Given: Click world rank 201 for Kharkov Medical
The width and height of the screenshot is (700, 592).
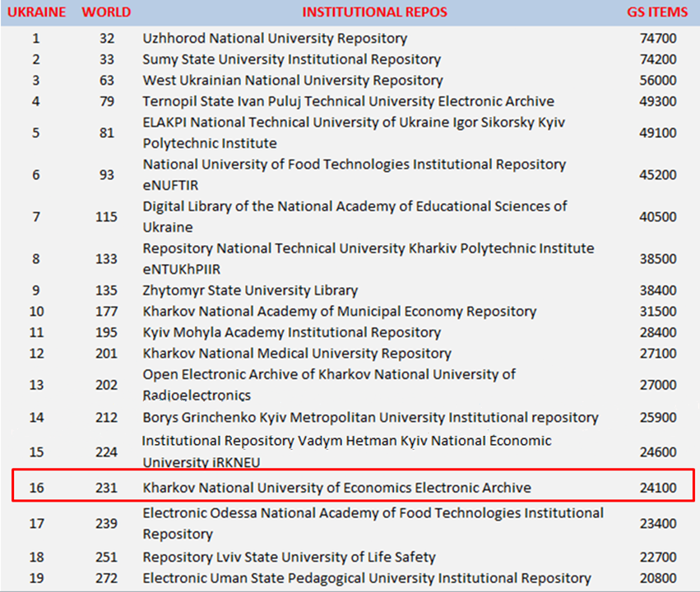Looking at the screenshot, I should tap(106, 354).
